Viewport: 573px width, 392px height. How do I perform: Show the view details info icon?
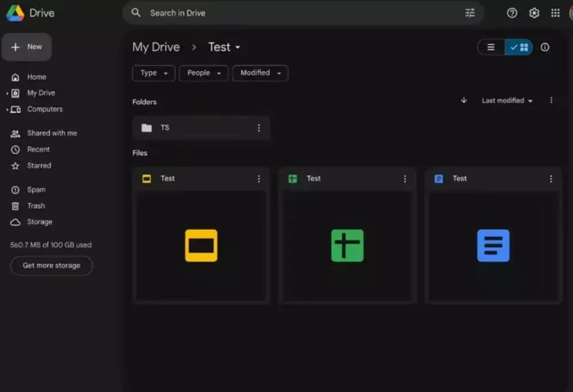pos(545,47)
